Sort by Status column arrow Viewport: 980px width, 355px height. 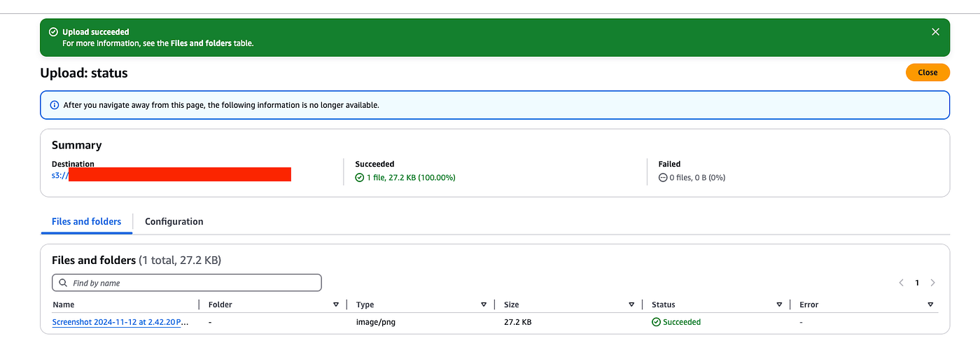[779, 305]
